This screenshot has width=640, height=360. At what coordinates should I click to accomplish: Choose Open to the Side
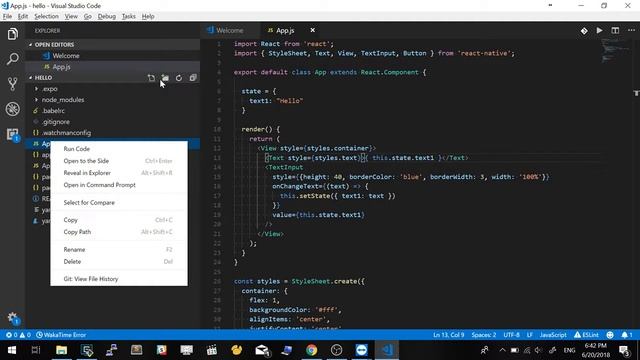119,161
